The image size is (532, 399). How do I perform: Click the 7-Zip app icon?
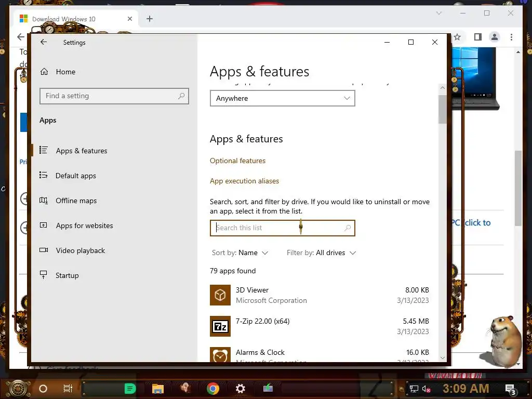(x=220, y=326)
